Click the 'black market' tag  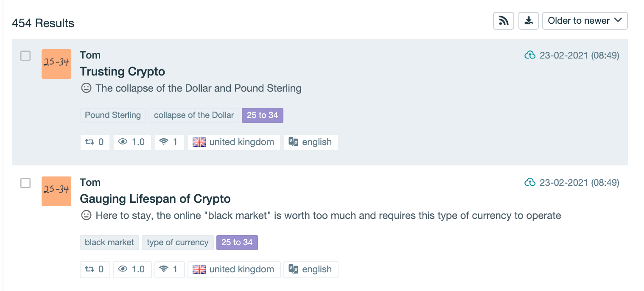(109, 243)
